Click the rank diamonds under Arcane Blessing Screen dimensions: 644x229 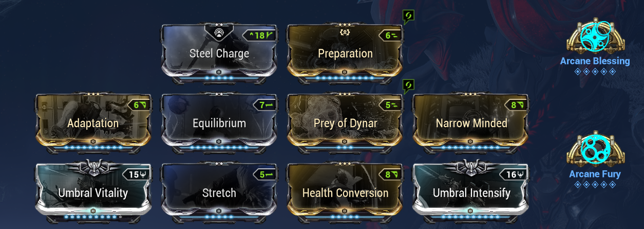(x=595, y=71)
